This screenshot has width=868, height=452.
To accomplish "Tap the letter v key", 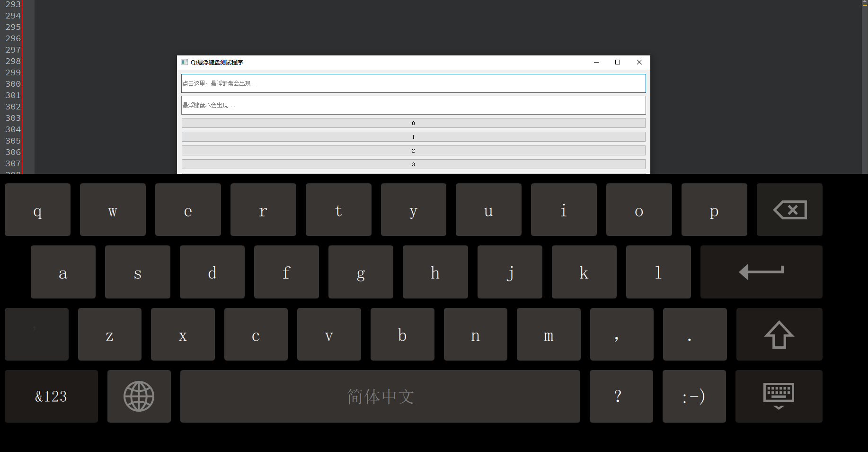I will pyautogui.click(x=329, y=334).
